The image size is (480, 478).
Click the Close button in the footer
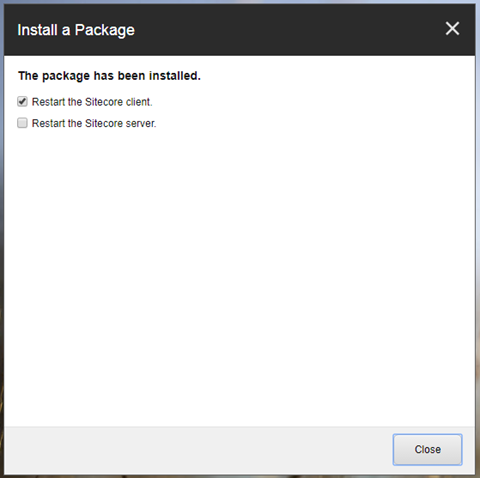click(x=427, y=449)
